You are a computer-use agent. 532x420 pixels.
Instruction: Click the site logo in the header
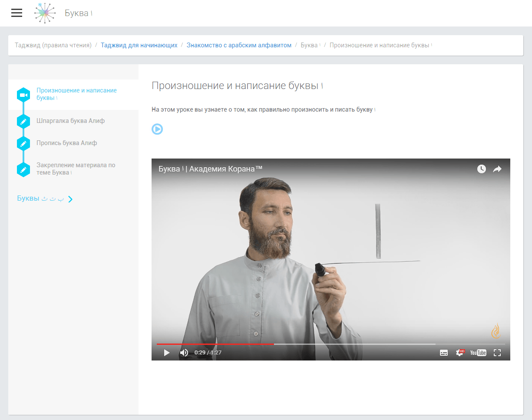point(45,13)
